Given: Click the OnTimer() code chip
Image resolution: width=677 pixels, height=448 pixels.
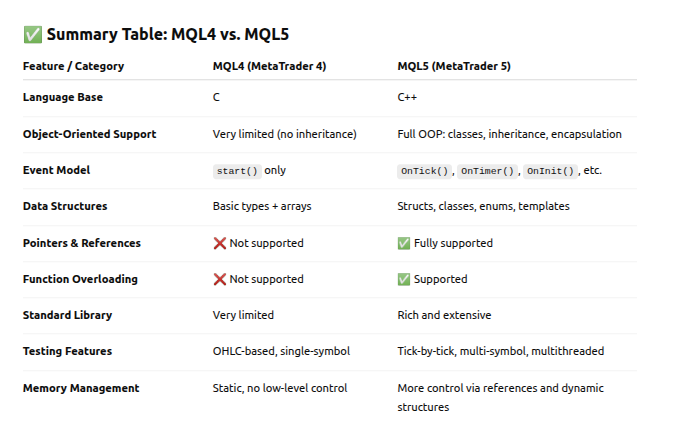Looking at the screenshot, I should point(489,171).
